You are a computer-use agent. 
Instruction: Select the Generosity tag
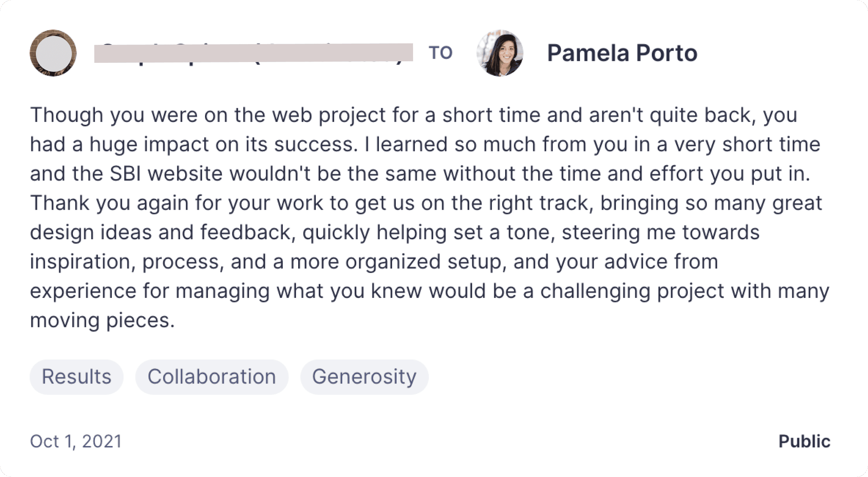pos(364,377)
